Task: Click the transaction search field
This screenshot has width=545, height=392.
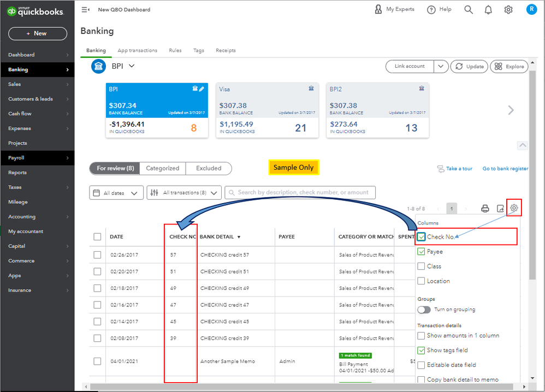Action: coord(300,193)
